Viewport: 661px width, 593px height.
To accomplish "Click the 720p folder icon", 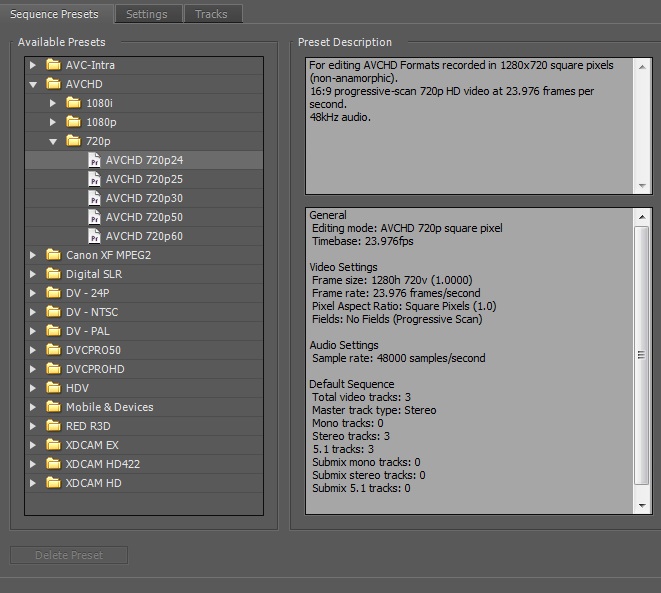I will point(73,141).
